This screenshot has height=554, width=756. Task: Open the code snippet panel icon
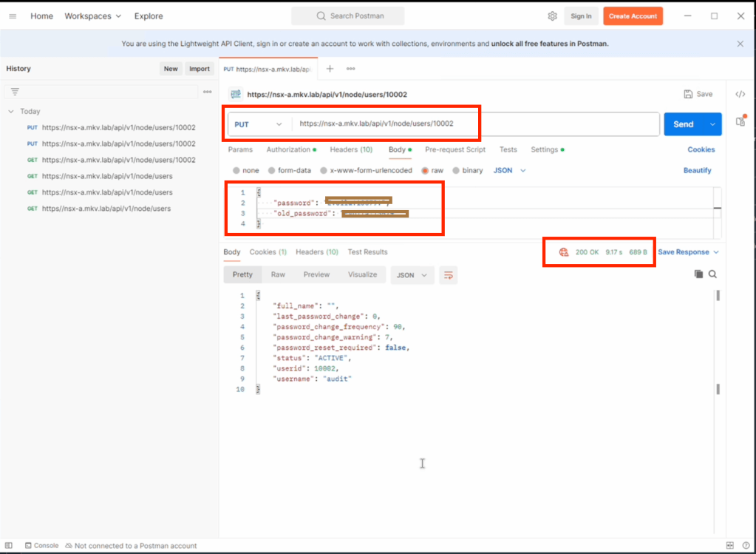(x=740, y=94)
